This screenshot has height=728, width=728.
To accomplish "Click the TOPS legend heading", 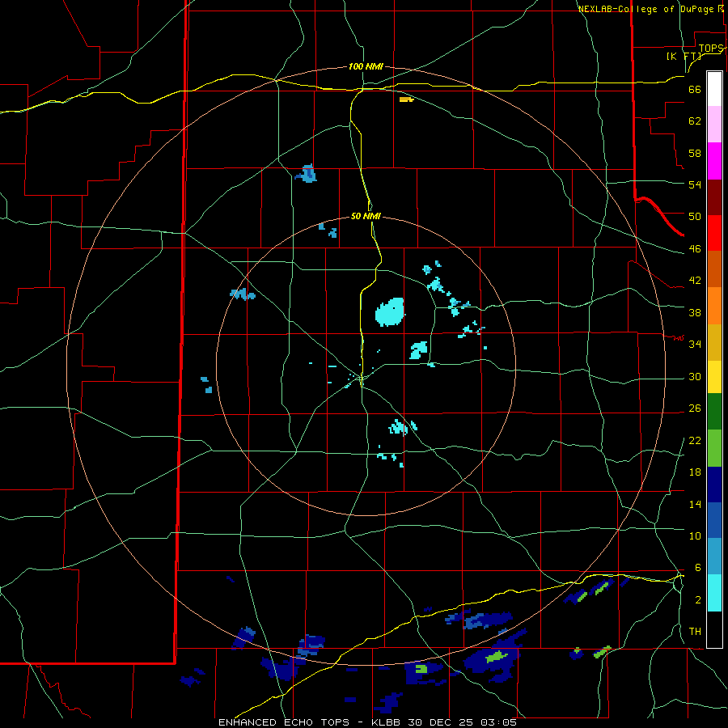I will (x=710, y=48).
